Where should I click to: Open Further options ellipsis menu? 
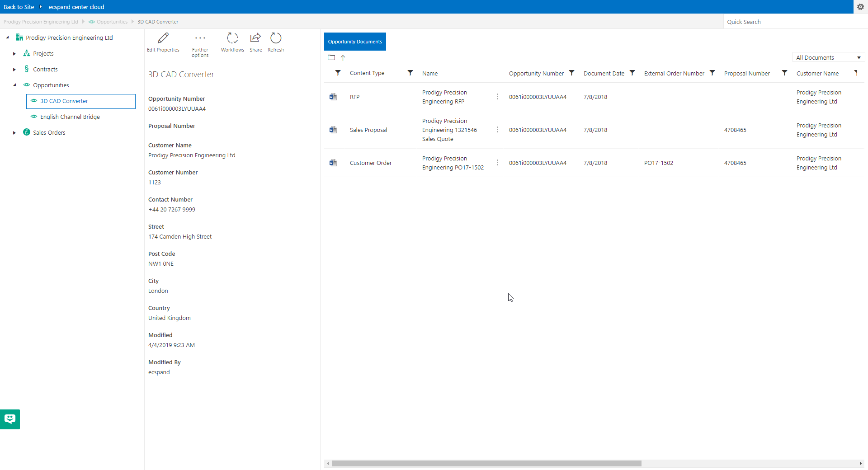point(200,38)
